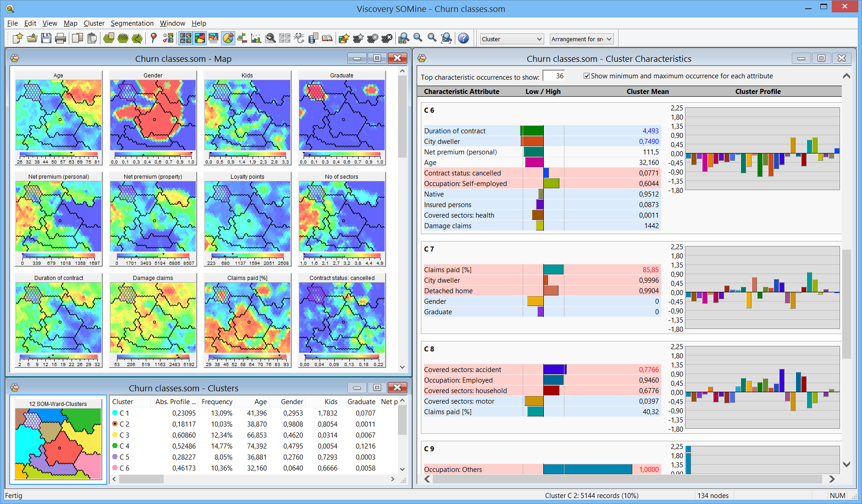The width and height of the screenshot is (862, 504).
Task: Open the Segmentation menu
Action: pyautogui.click(x=132, y=23)
